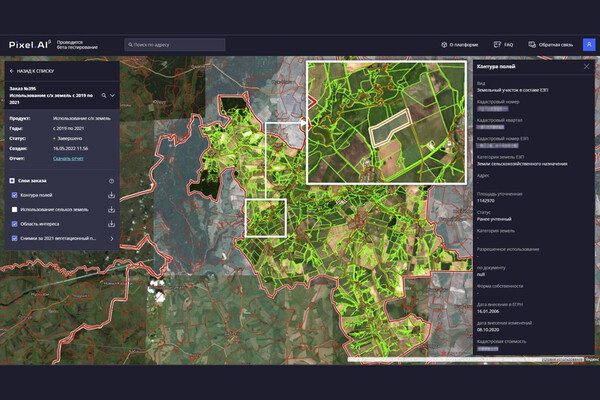600x400 pixels.
Task: Download the 'Область интереса' layer
Action: pos(111,224)
